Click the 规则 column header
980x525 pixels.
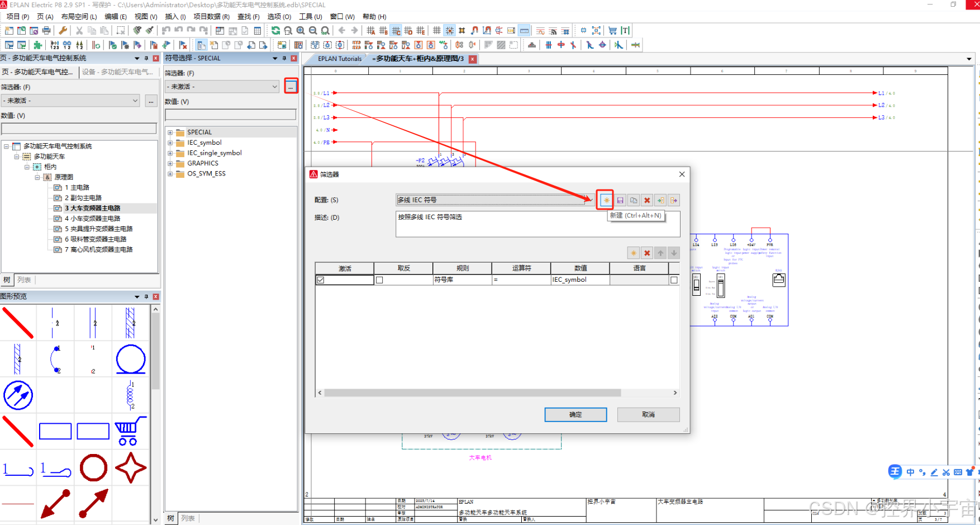[462, 268]
